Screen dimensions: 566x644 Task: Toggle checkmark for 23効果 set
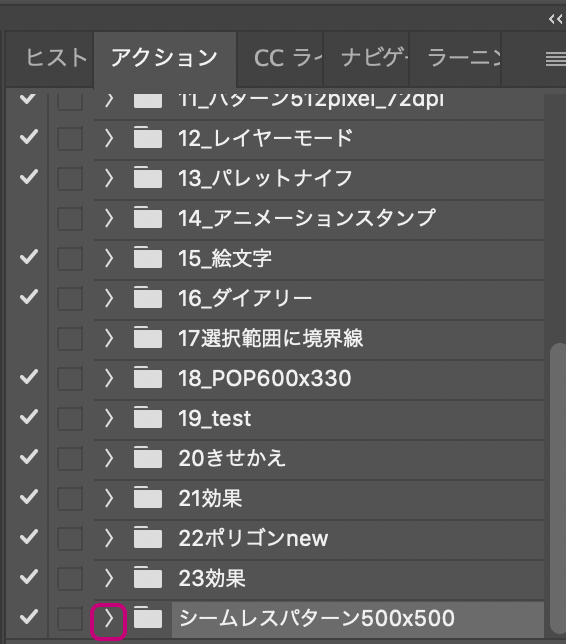(x=29, y=577)
